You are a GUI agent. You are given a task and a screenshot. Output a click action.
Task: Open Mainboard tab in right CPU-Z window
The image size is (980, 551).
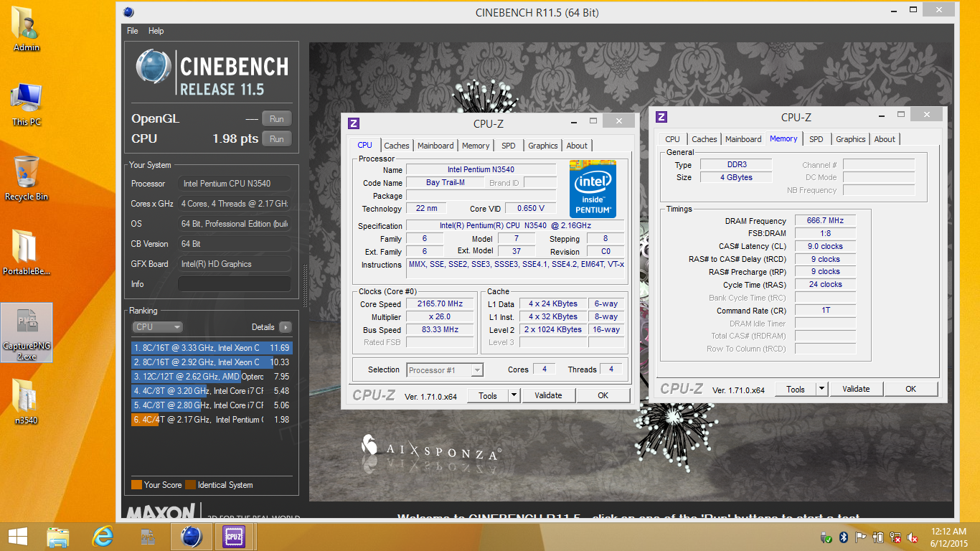743,139
